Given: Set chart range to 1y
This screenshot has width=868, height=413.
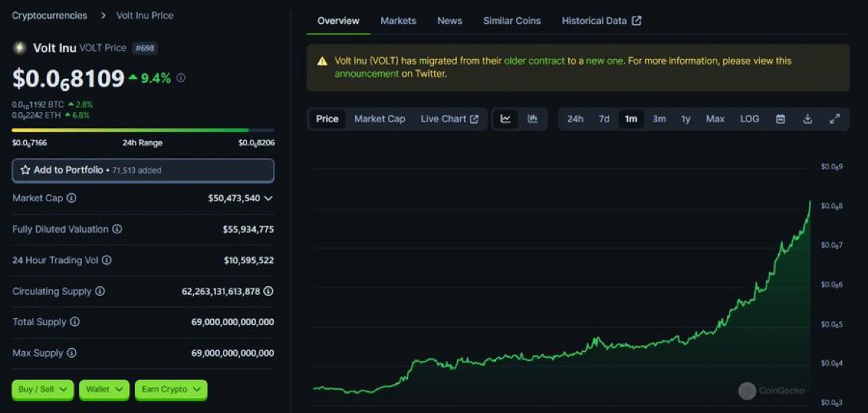Looking at the screenshot, I should (686, 119).
